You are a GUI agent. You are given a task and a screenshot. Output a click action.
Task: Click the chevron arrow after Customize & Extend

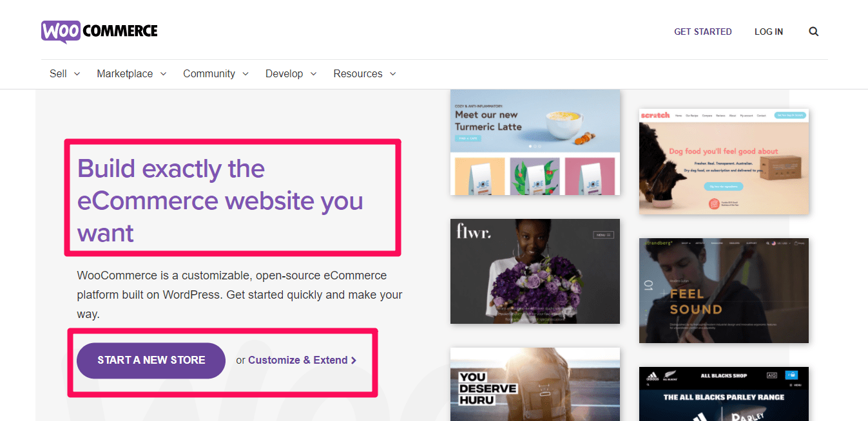[x=354, y=360]
